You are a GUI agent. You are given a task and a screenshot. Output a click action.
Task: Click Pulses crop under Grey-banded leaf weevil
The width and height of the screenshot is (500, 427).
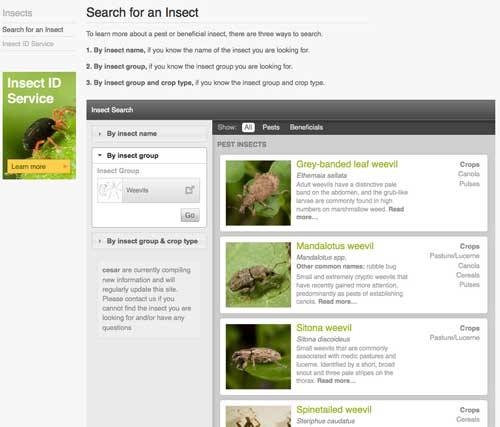pyautogui.click(x=469, y=184)
